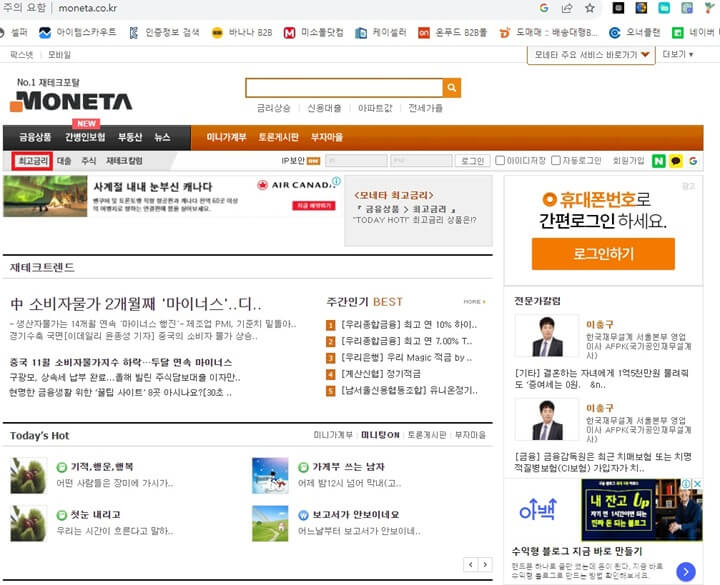Open the 부자마을 menu
This screenshot has width=720, height=585.
click(327, 137)
